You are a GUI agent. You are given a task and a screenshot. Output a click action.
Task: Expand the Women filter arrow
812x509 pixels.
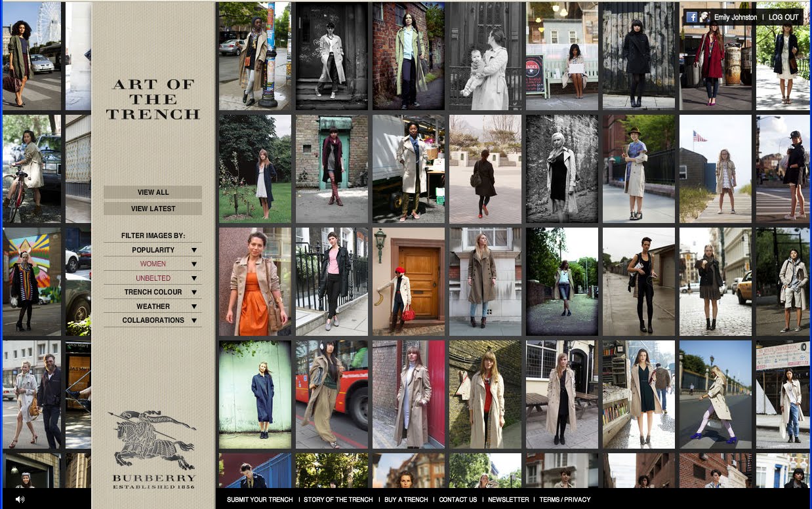(x=194, y=264)
